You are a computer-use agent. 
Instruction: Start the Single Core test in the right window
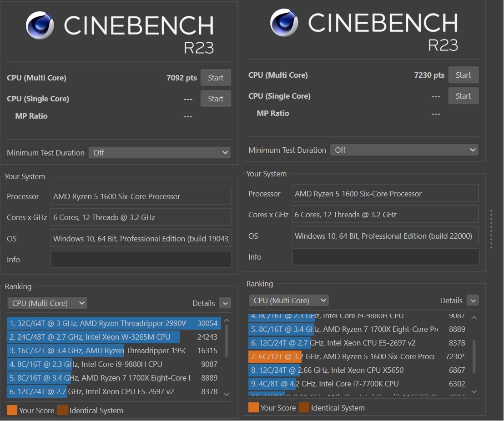point(463,96)
